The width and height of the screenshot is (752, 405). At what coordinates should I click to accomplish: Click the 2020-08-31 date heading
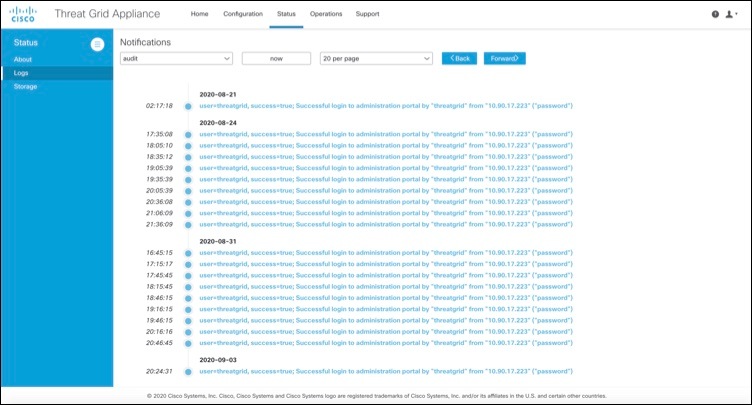218,241
